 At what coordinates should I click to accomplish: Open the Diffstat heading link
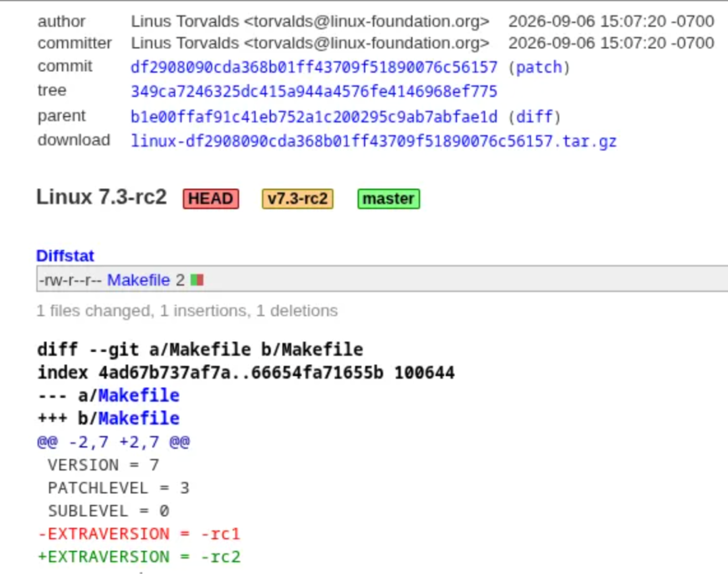[65, 255]
